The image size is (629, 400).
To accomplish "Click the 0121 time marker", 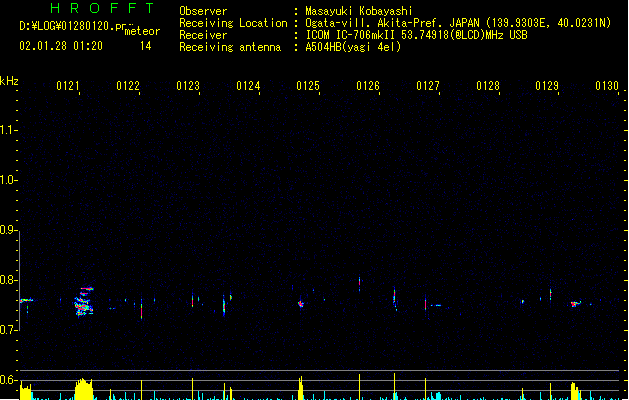I will 68,86.
